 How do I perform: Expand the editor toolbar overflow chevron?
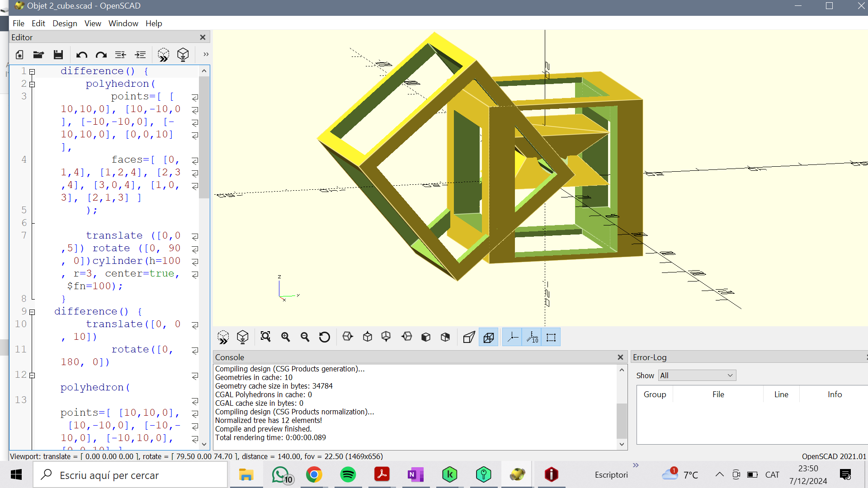[206, 54]
